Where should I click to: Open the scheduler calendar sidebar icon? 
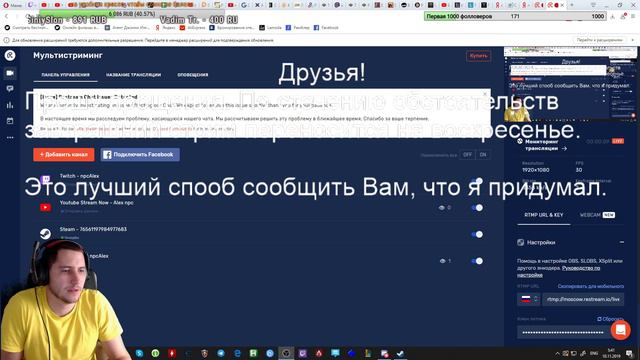pyautogui.click(x=10, y=121)
